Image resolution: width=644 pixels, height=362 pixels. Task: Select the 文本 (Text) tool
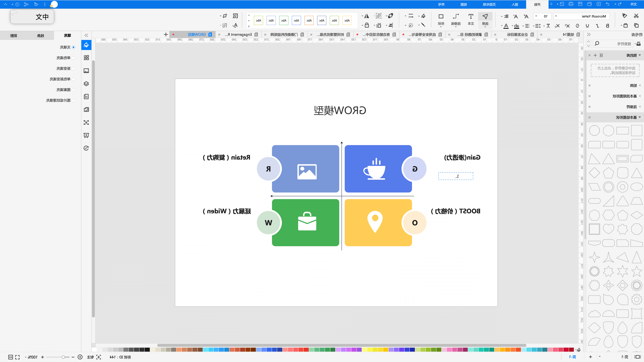[471, 19]
